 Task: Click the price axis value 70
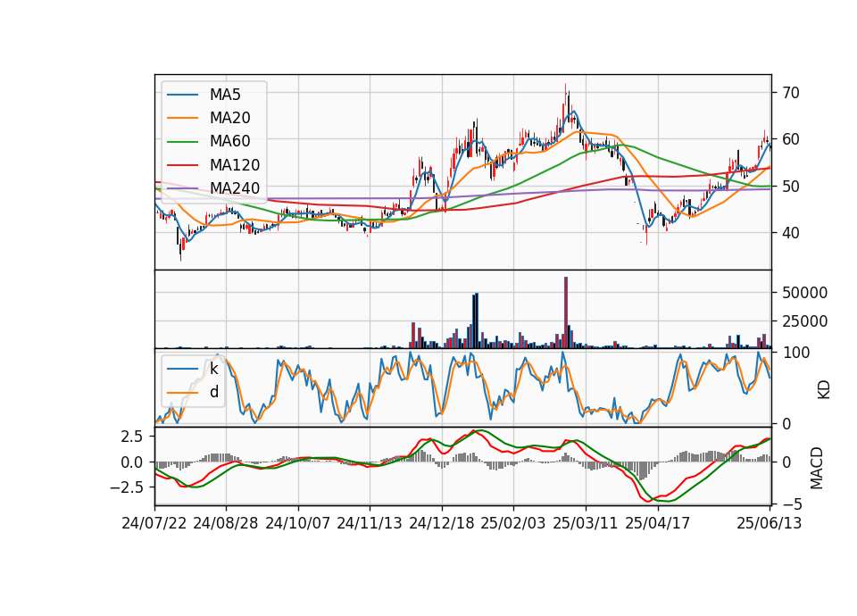click(791, 93)
